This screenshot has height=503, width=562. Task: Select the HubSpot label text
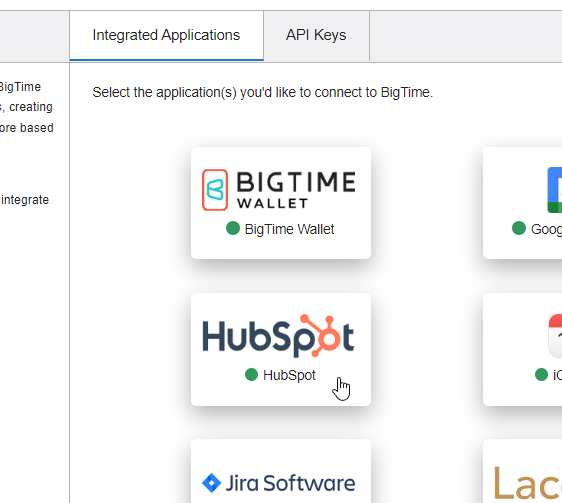289,375
